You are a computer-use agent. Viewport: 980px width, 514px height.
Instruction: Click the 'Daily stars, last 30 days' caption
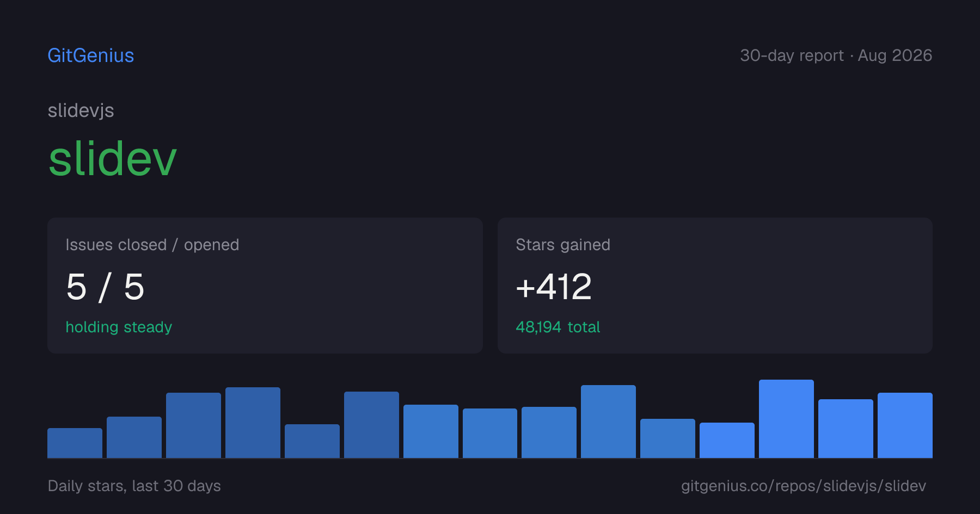click(x=134, y=486)
